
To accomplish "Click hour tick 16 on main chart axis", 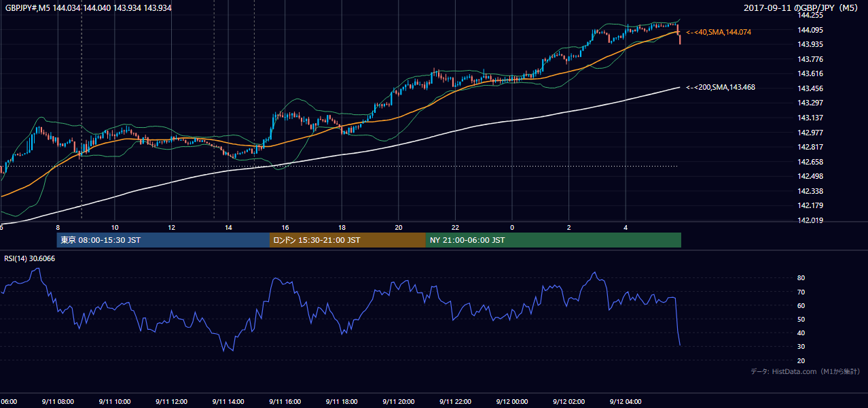I will coord(285,227).
